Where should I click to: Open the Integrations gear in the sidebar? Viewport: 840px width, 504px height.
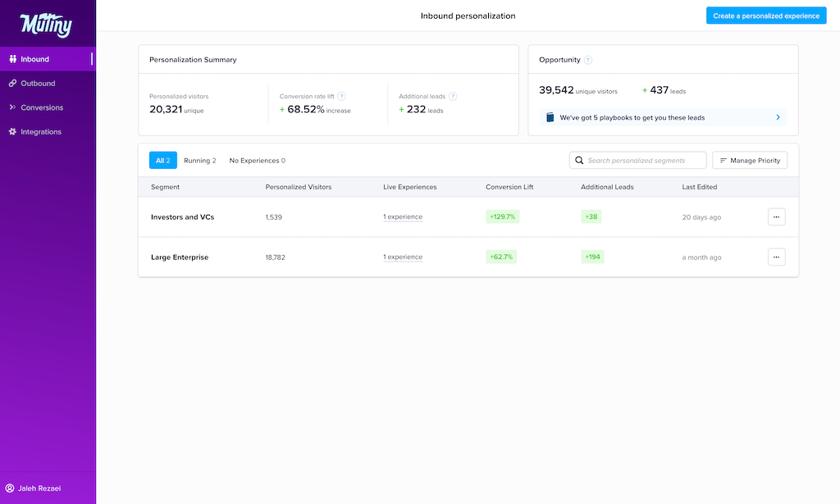pos(12,132)
